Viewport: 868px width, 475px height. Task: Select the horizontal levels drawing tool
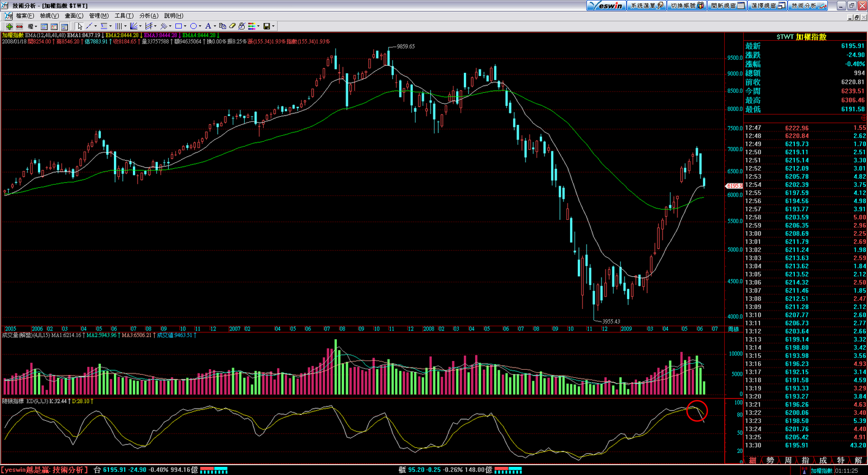click(104, 26)
